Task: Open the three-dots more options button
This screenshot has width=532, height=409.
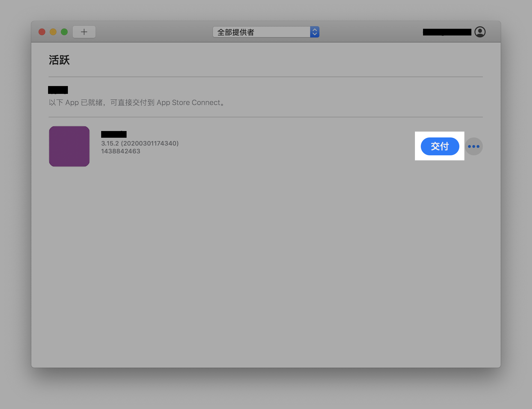Action: (474, 146)
